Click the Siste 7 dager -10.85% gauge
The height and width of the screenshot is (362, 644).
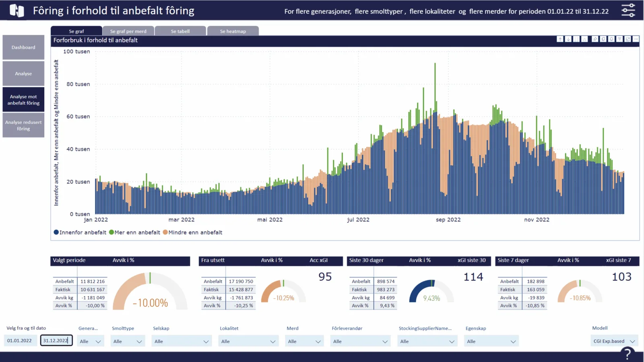(x=580, y=291)
